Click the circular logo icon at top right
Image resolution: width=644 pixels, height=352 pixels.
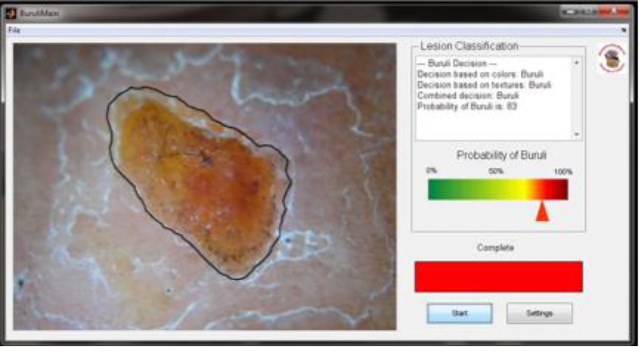pos(612,58)
